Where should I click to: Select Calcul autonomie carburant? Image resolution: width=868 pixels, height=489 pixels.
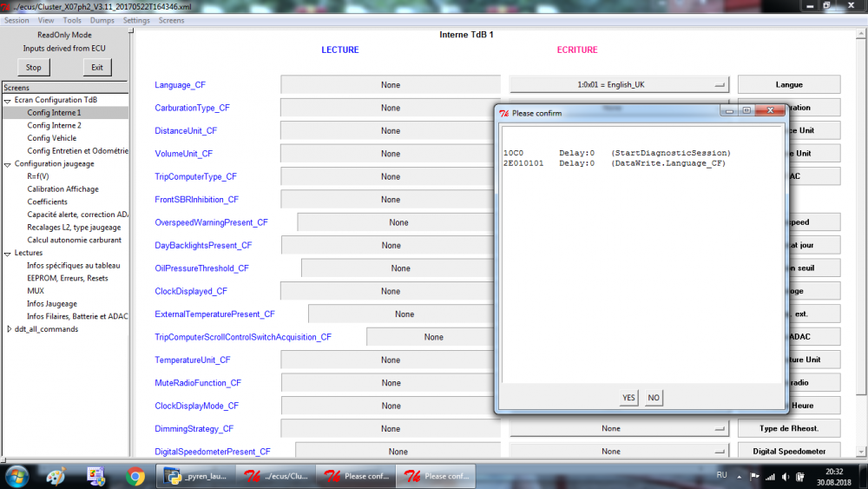coord(74,240)
